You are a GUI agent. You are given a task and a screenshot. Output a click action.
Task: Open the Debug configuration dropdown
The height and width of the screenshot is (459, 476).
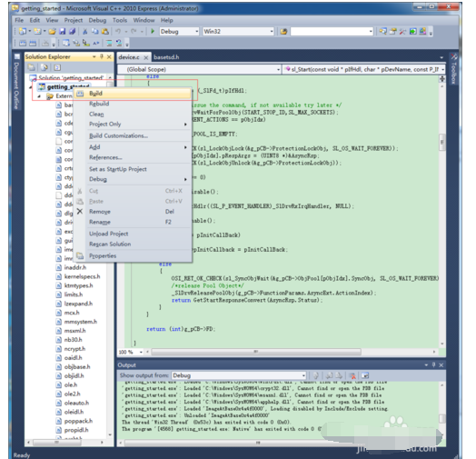pos(197,31)
